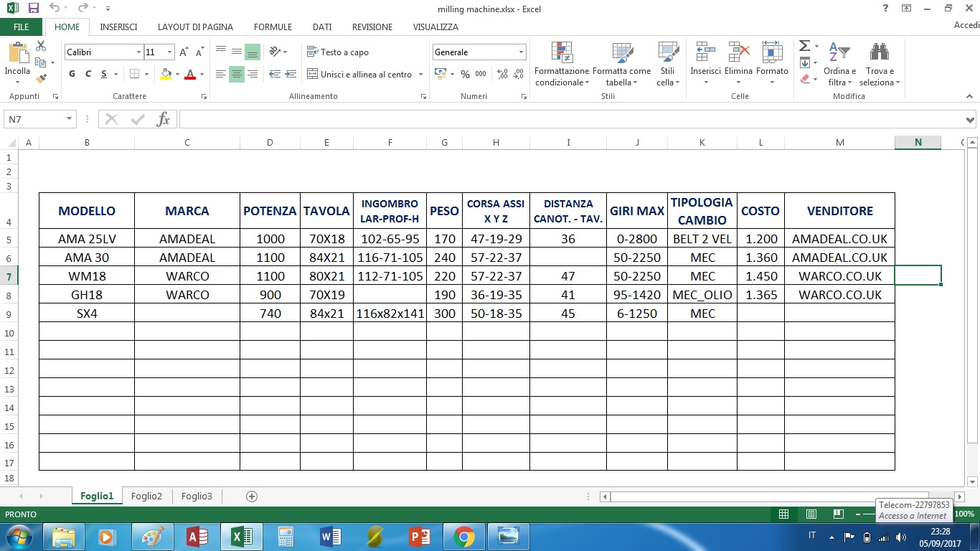
Task: Select normal view icon in status bar
Action: [x=784, y=514]
